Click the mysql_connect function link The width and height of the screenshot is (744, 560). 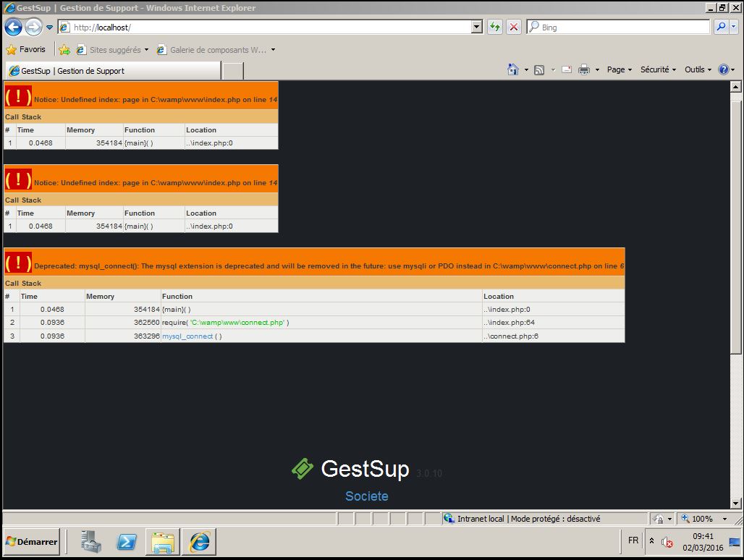187,336
